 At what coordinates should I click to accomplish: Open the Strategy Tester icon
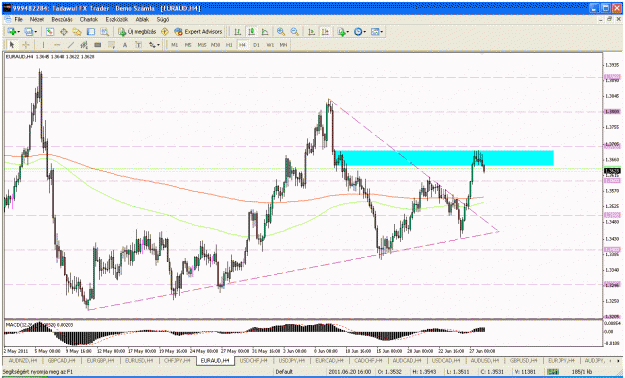(104, 32)
